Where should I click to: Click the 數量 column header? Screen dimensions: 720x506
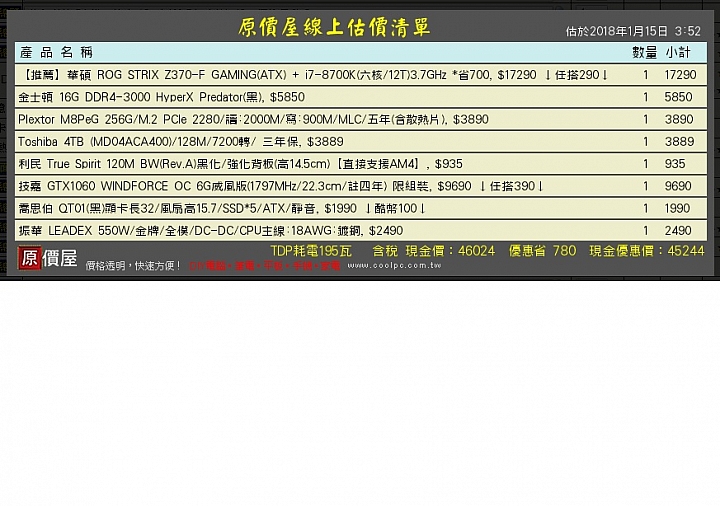click(645, 52)
